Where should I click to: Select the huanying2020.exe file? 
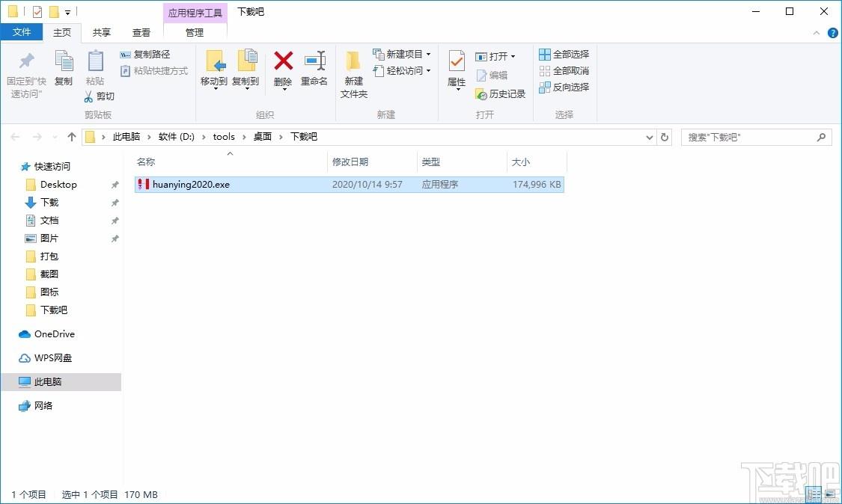pyautogui.click(x=349, y=185)
